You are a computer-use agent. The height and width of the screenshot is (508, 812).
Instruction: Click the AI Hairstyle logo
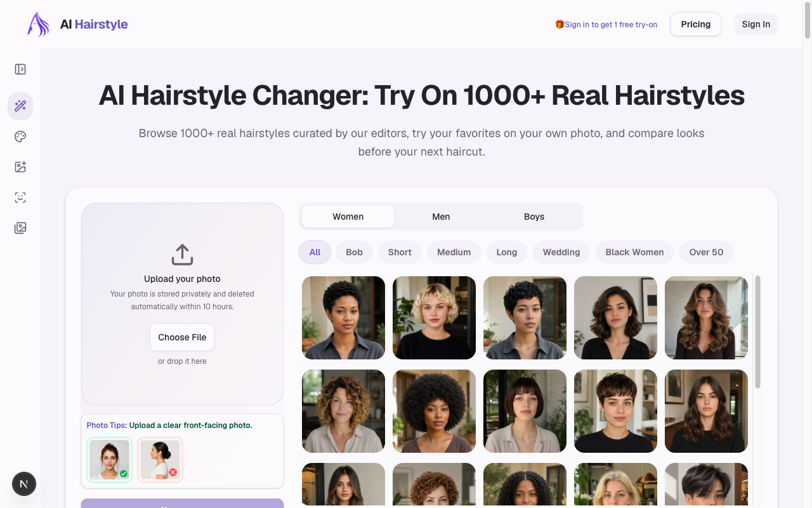[38, 24]
